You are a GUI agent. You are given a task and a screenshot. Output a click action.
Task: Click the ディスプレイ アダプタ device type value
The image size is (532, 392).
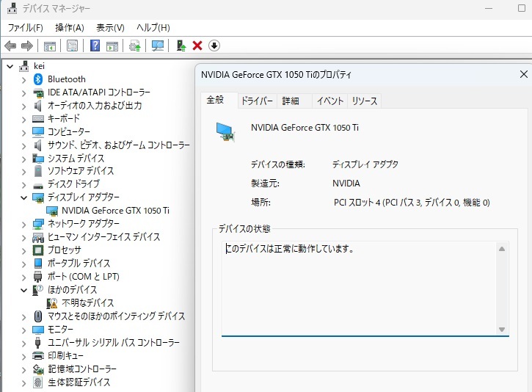[365, 164]
